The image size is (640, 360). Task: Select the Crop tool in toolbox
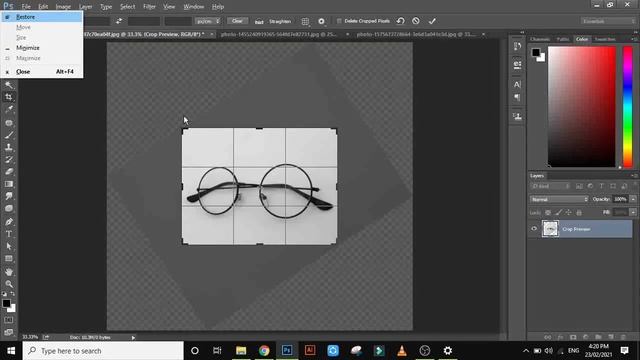(x=9, y=97)
